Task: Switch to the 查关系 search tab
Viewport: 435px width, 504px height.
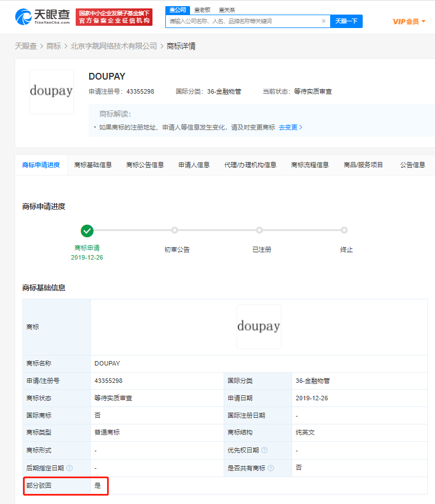Action: point(227,10)
